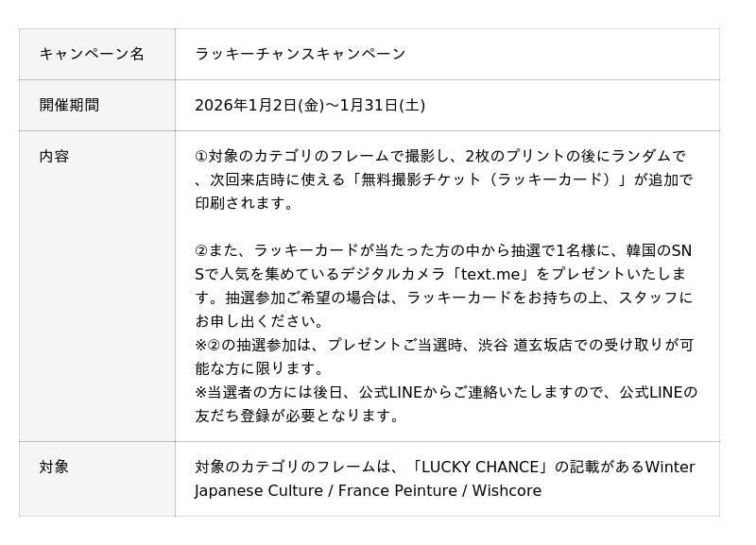Click the date range 2026年1月2日(金)〜1月31日(土)

click(x=309, y=105)
